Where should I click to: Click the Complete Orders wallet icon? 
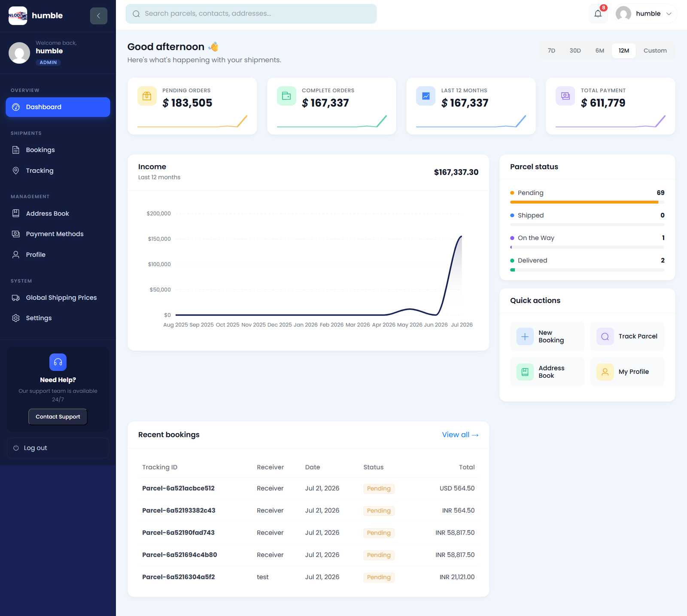pyautogui.click(x=286, y=96)
